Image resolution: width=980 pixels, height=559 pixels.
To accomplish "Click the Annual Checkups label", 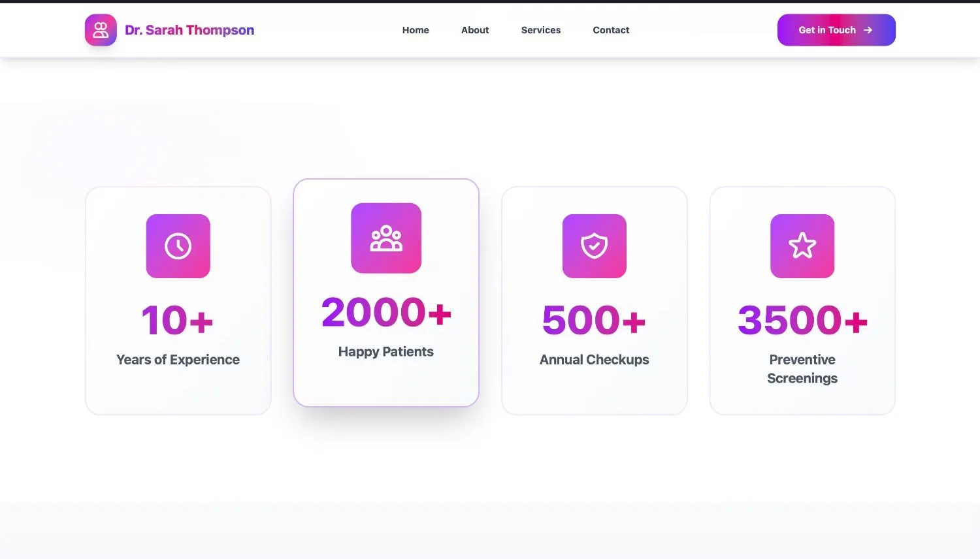I will tap(594, 360).
